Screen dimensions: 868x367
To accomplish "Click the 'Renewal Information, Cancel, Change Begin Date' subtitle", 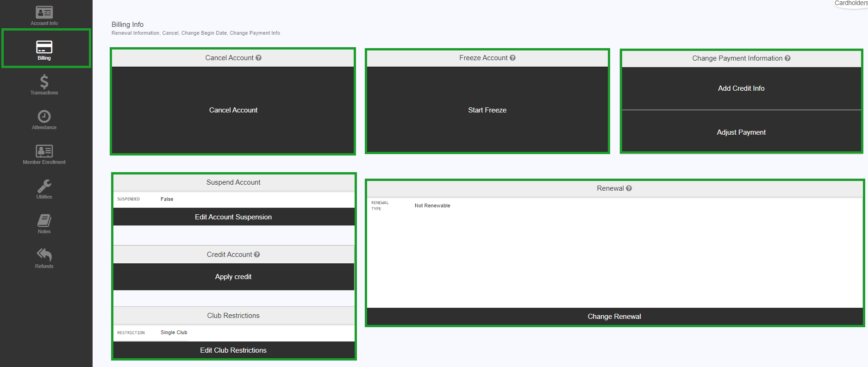I will coord(196,33).
